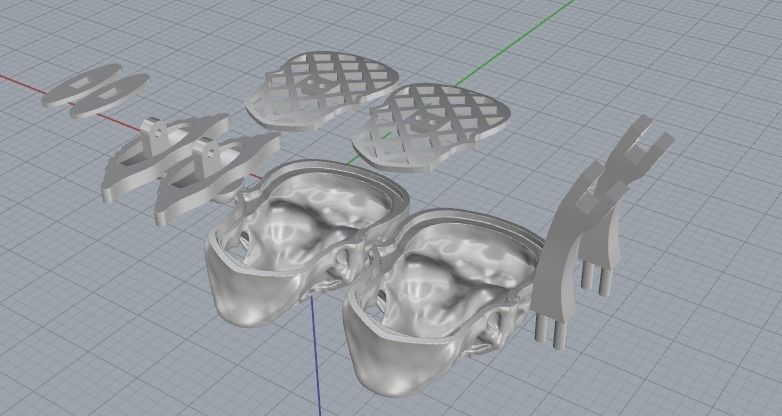The width and height of the screenshot is (782, 416).
Task: Pick the farther oval slotted plate
Action: coord(82,85)
